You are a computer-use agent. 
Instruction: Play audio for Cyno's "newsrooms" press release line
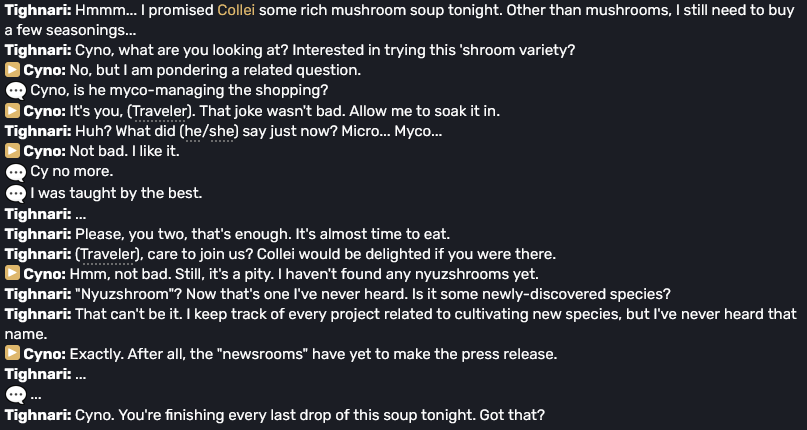[12, 354]
